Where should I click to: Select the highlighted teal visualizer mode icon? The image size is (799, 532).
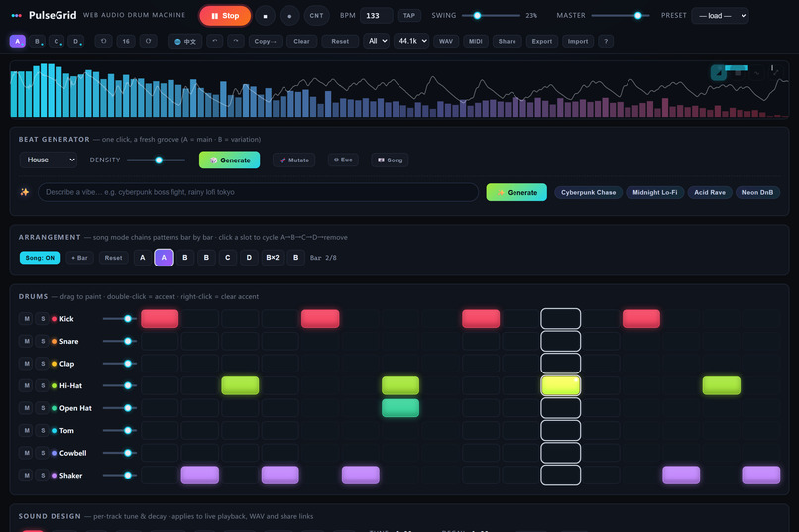pos(719,73)
